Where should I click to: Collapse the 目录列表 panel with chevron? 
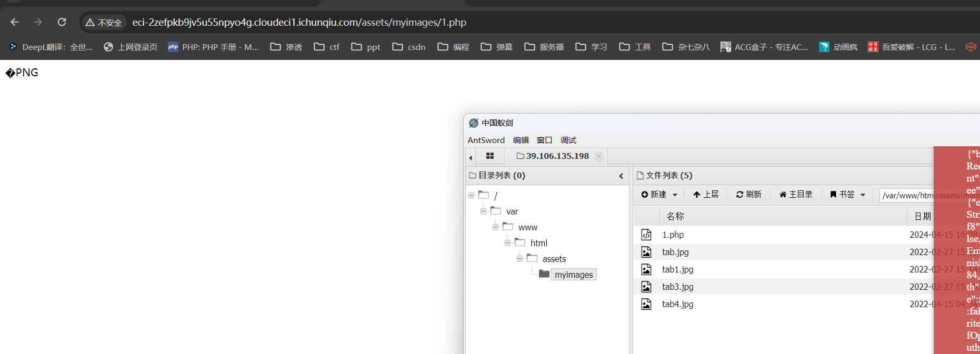[621, 176]
